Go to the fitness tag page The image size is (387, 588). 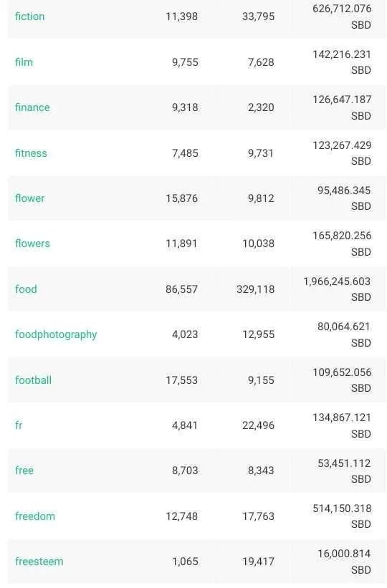[x=31, y=153]
